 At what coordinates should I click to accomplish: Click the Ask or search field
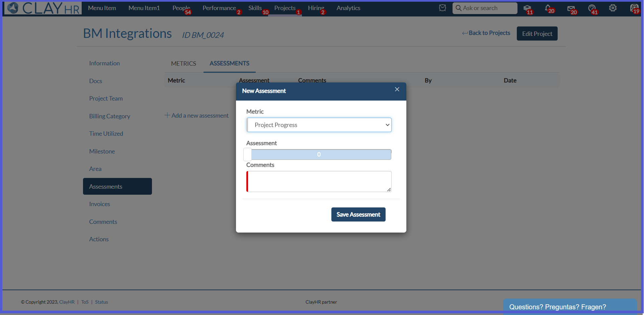485,8
